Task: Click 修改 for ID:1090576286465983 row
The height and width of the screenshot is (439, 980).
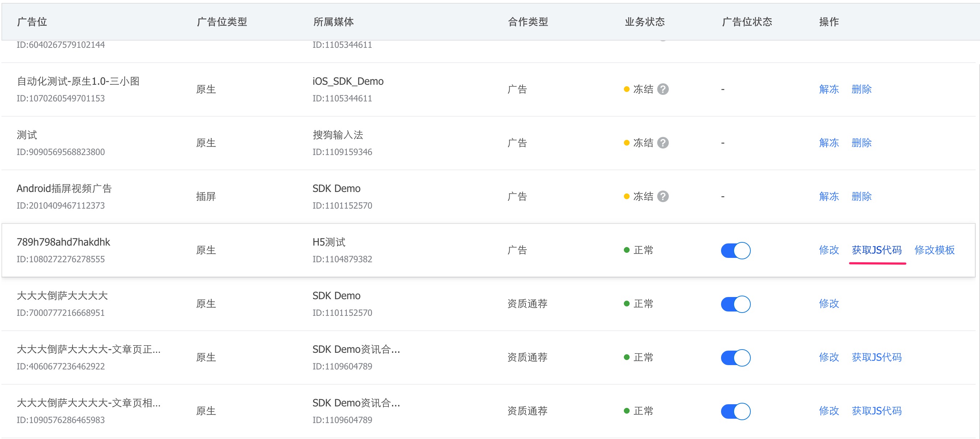Action: click(829, 411)
